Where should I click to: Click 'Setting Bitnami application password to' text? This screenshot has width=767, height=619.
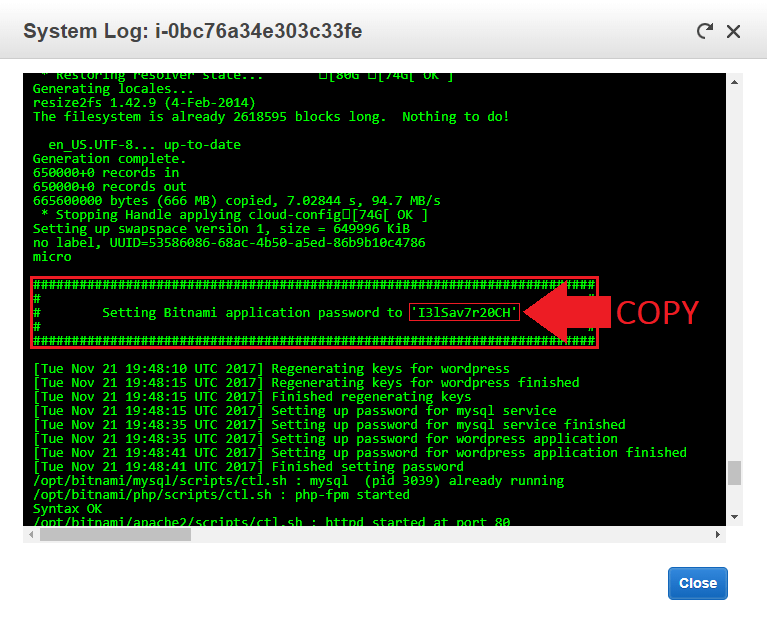click(252, 312)
